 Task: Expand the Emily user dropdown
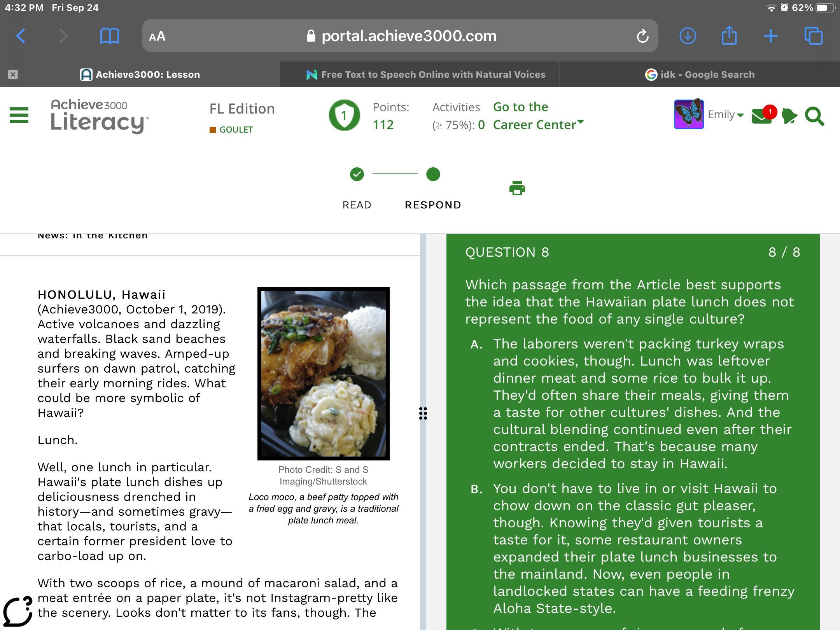725,115
